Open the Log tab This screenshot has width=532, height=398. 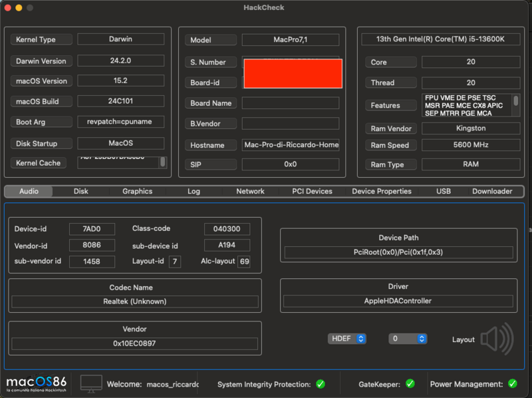pyautogui.click(x=194, y=191)
